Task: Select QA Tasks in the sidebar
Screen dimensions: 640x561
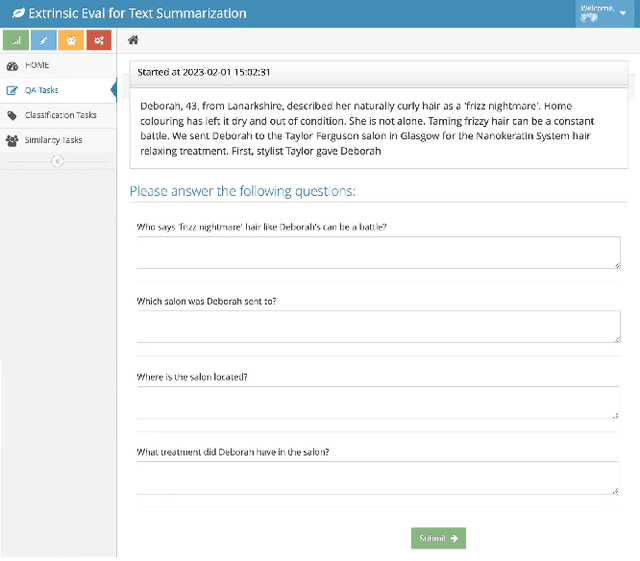Action: [x=41, y=90]
